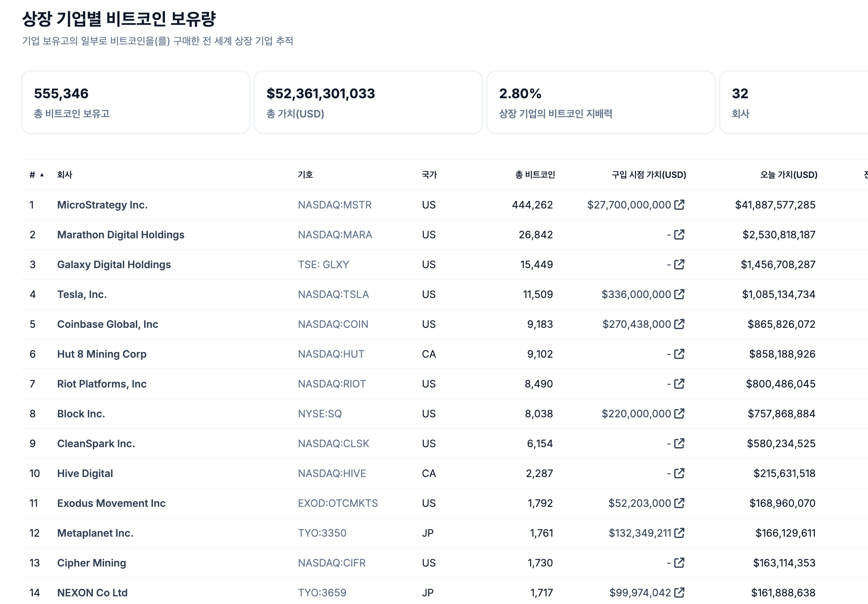Open Cipher Mining company link
Viewport: 868px width, 604px height.
91,563
